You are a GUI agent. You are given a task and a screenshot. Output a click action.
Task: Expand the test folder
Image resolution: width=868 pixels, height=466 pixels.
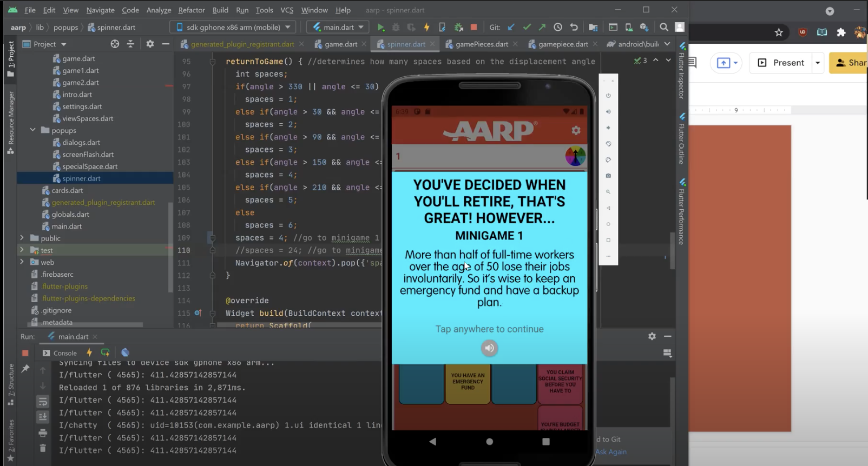click(22, 250)
